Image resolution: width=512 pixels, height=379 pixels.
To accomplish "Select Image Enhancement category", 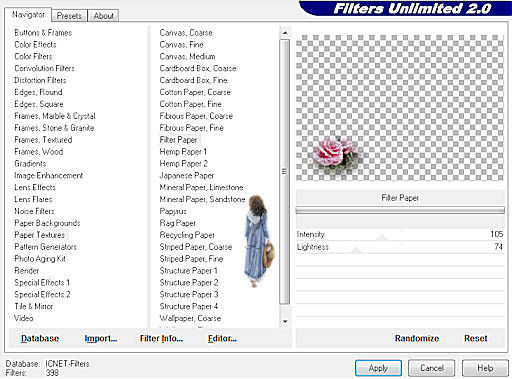I will 49,175.
